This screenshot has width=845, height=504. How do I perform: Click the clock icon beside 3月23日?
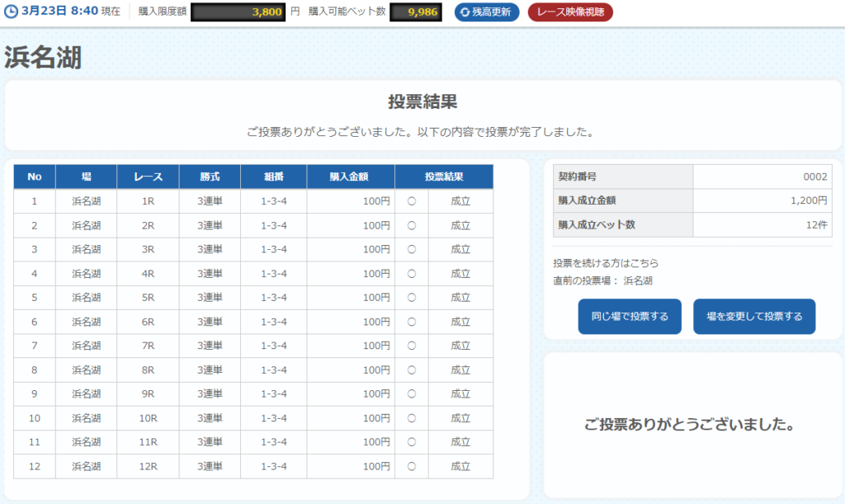coord(11,12)
